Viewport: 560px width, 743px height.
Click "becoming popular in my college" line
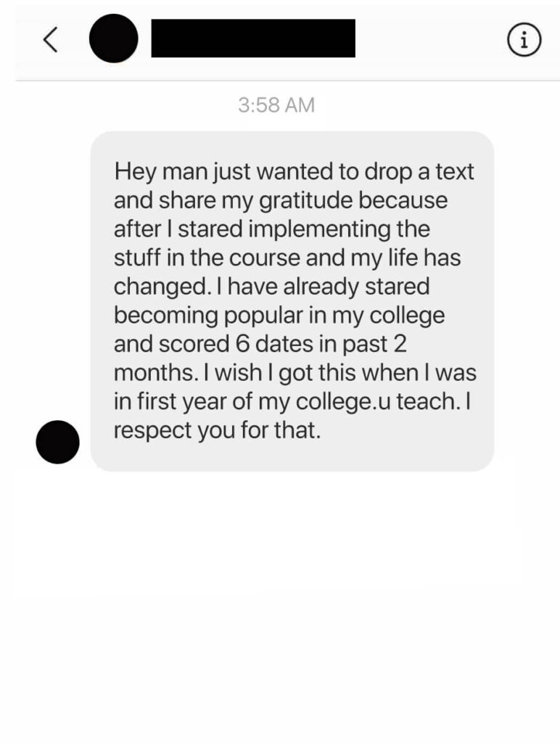(279, 316)
